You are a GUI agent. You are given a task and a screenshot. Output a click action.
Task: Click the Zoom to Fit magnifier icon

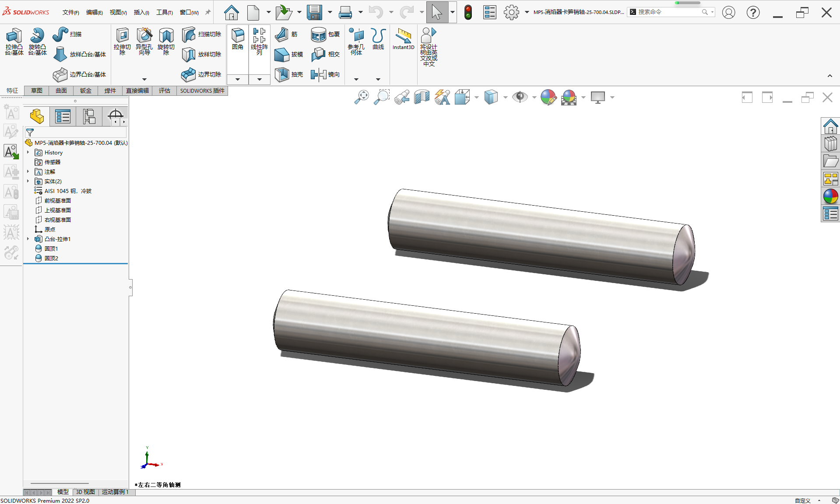(x=362, y=97)
